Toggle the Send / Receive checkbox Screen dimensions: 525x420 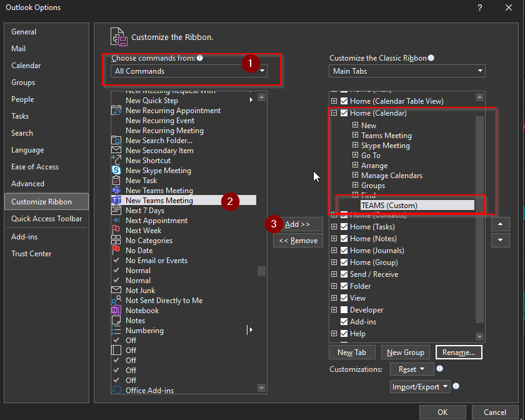coord(344,274)
